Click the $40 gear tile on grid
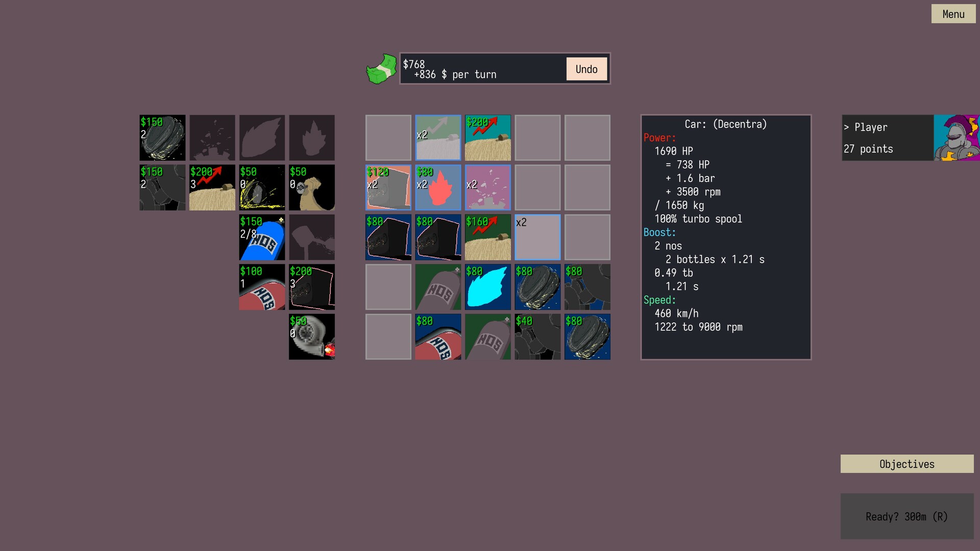The height and width of the screenshot is (551, 980). 537,337
